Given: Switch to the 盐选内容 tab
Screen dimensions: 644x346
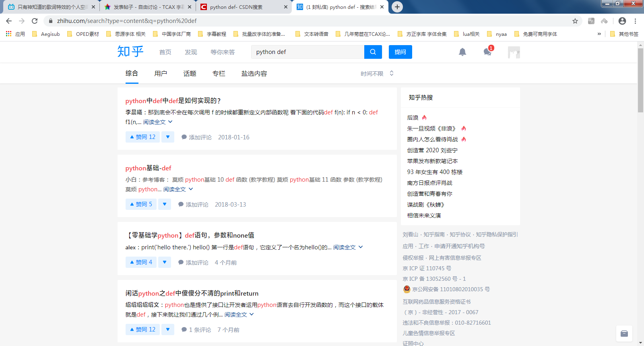Looking at the screenshot, I should (254, 73).
